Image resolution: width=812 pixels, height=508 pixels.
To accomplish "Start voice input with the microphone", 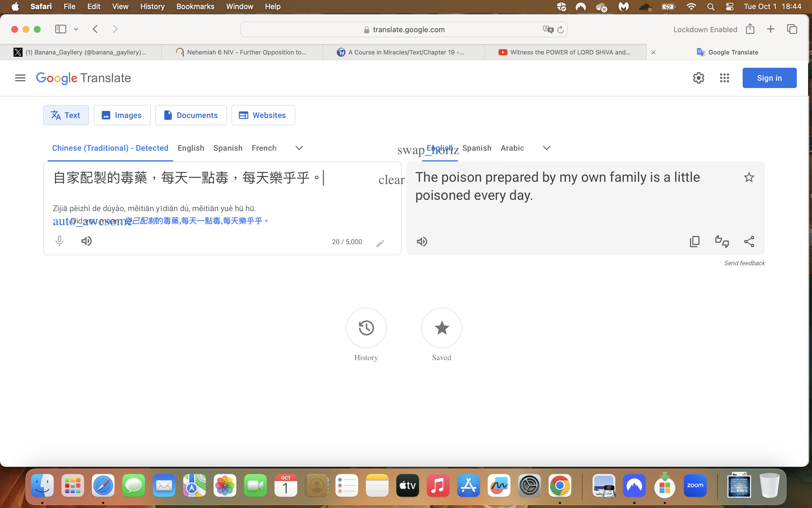I will point(59,241).
